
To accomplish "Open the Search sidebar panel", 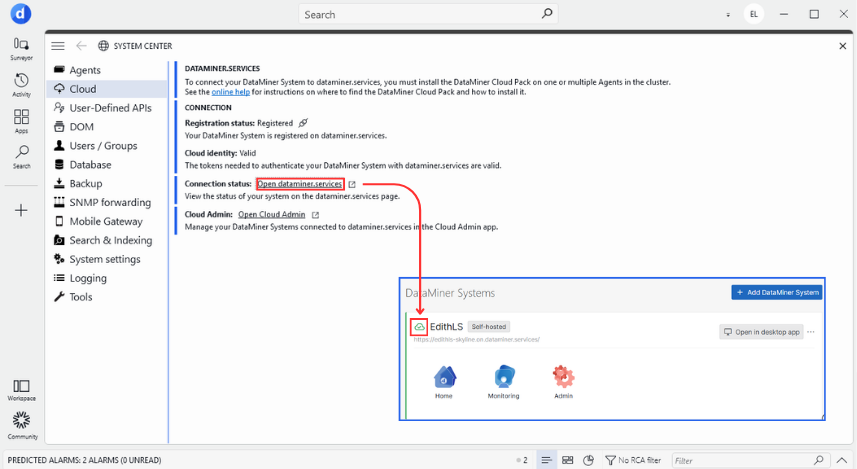I will (22, 157).
